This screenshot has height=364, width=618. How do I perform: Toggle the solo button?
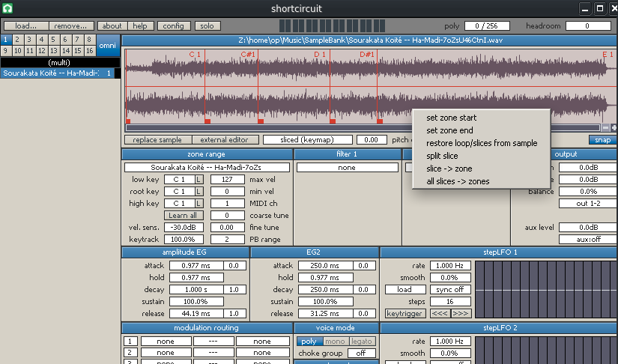(207, 26)
